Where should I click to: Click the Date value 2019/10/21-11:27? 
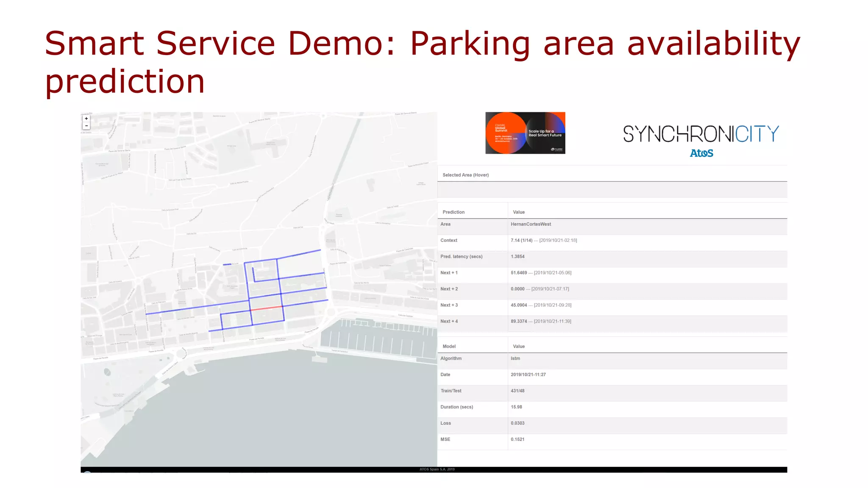click(528, 375)
